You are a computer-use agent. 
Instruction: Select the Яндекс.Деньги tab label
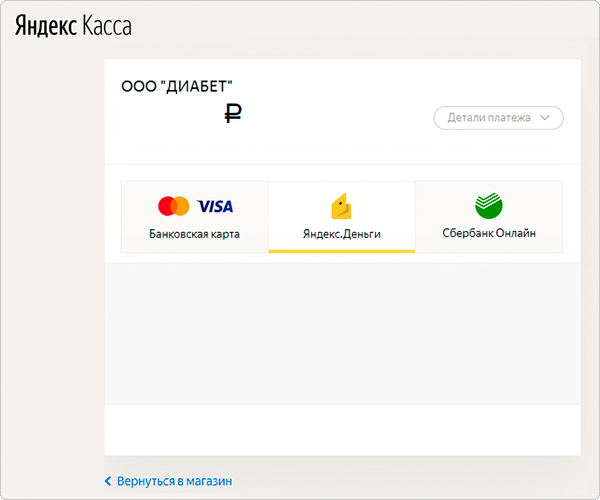pos(342,234)
